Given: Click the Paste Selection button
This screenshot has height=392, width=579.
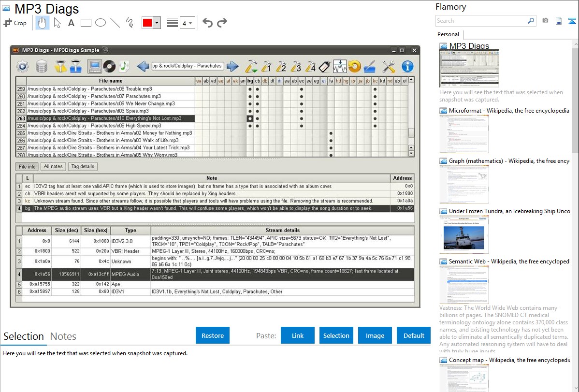Looking at the screenshot, I should tap(336, 335).
